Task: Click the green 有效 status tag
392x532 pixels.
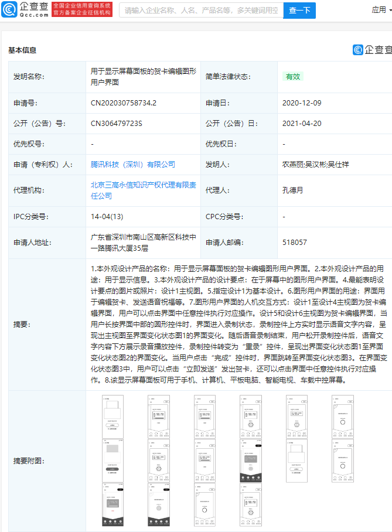Action: [292, 77]
